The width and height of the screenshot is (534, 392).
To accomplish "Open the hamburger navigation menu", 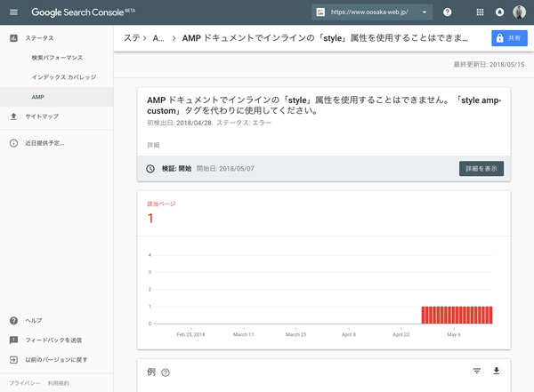I will (13, 12).
